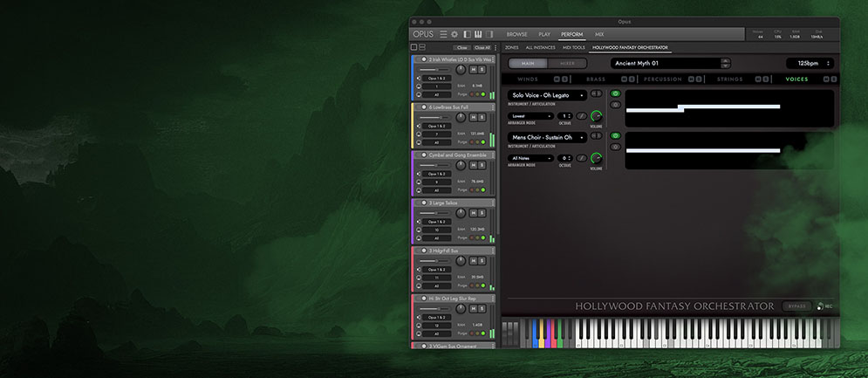Screen dimensions: 868x378
Task: Select the Mixer view button
Action: coord(567,63)
